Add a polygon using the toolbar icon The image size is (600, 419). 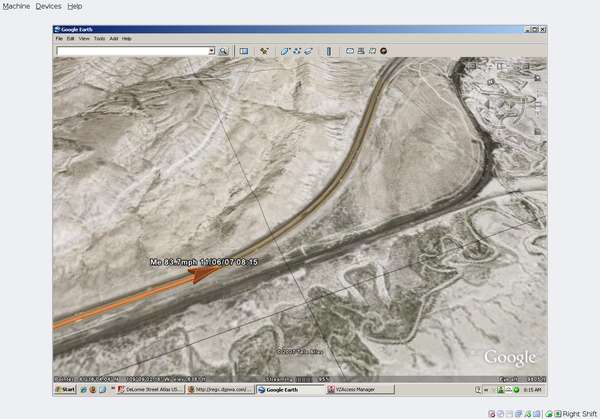(285, 51)
